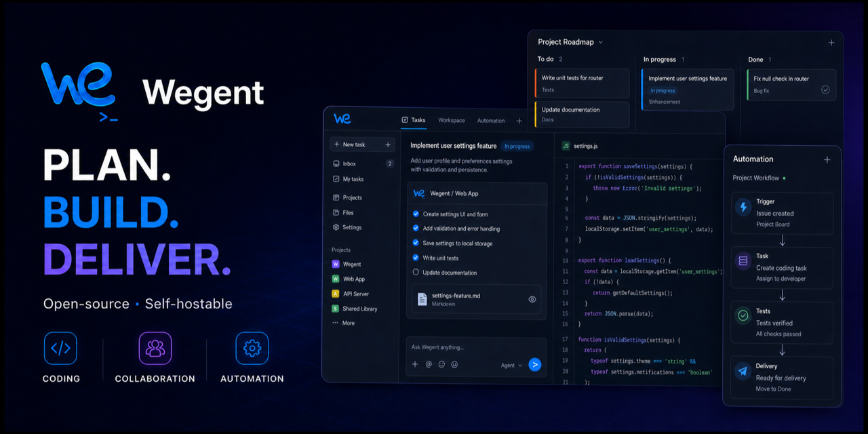Viewport: 868px width, 434px height.
Task: Click the settings-feature.md document icon
Action: click(422, 299)
